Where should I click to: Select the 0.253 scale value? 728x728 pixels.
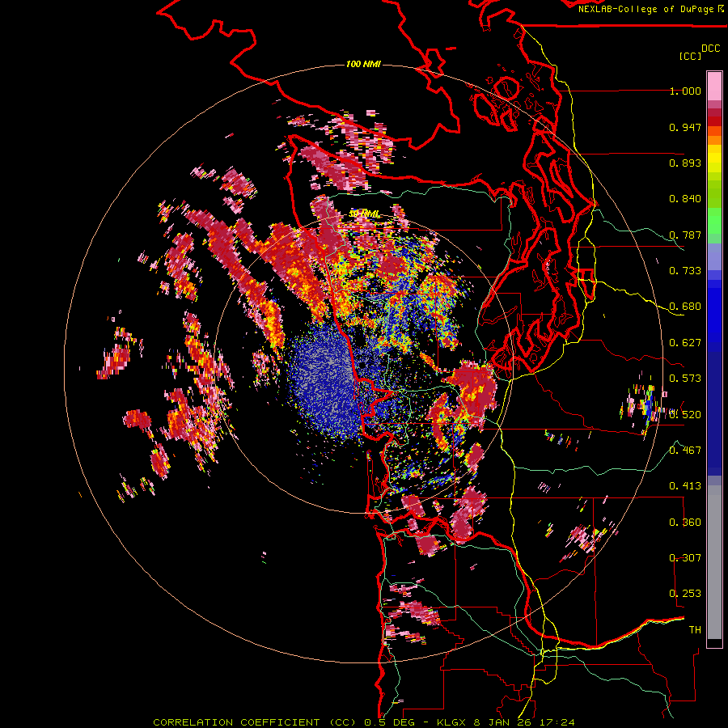click(x=685, y=594)
